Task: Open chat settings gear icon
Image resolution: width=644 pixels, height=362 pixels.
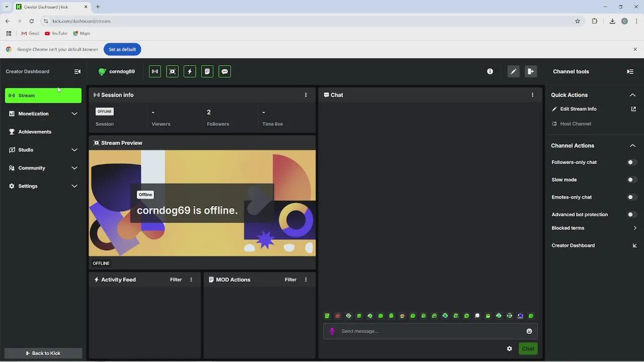Action: tap(509, 348)
